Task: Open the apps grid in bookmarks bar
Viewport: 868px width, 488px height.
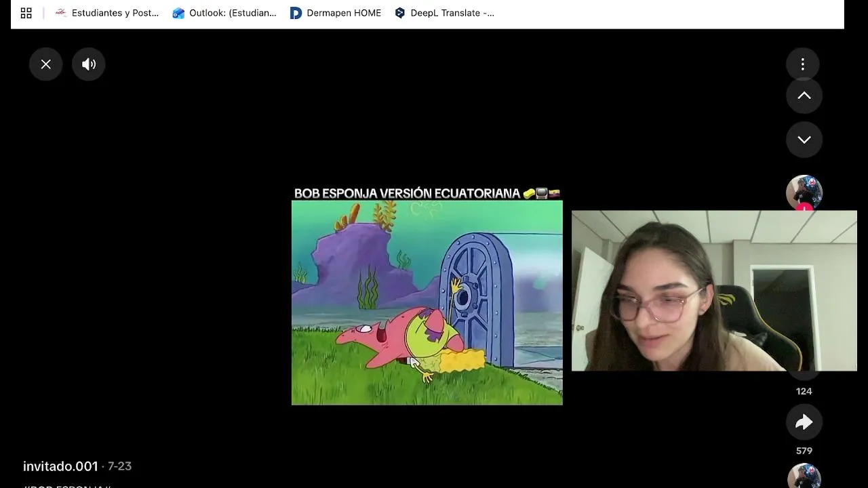Action: click(x=26, y=13)
